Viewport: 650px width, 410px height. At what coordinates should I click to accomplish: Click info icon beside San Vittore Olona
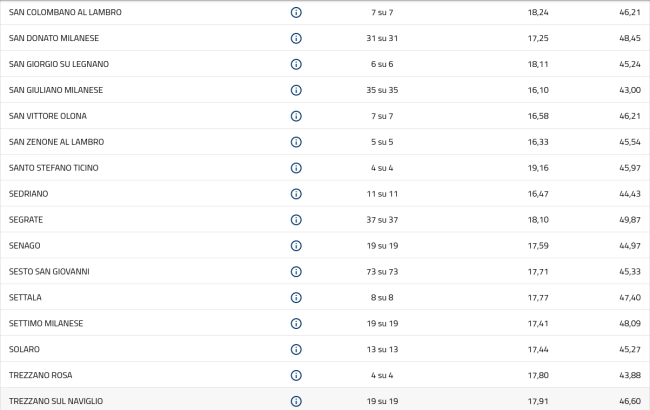[296, 116]
